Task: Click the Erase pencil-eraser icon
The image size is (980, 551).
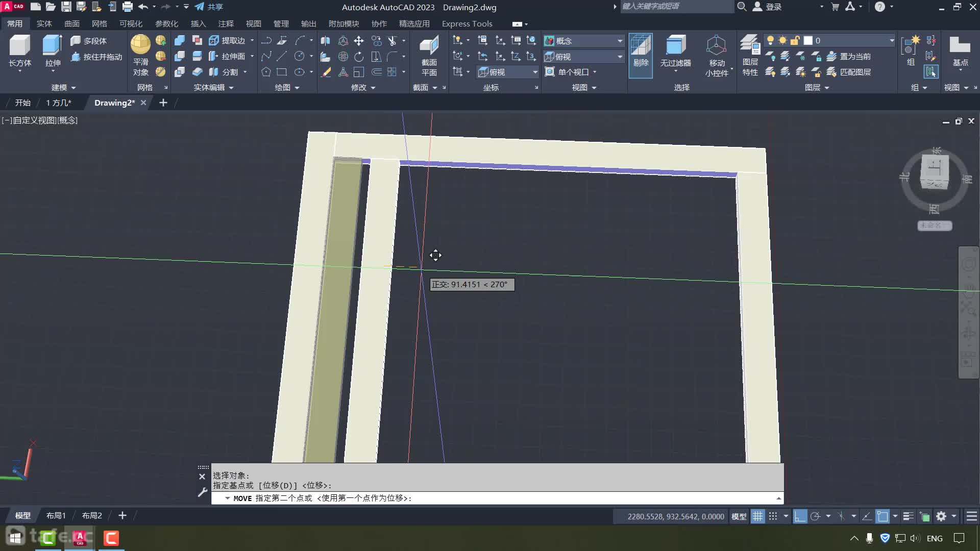Action: pyautogui.click(x=325, y=72)
